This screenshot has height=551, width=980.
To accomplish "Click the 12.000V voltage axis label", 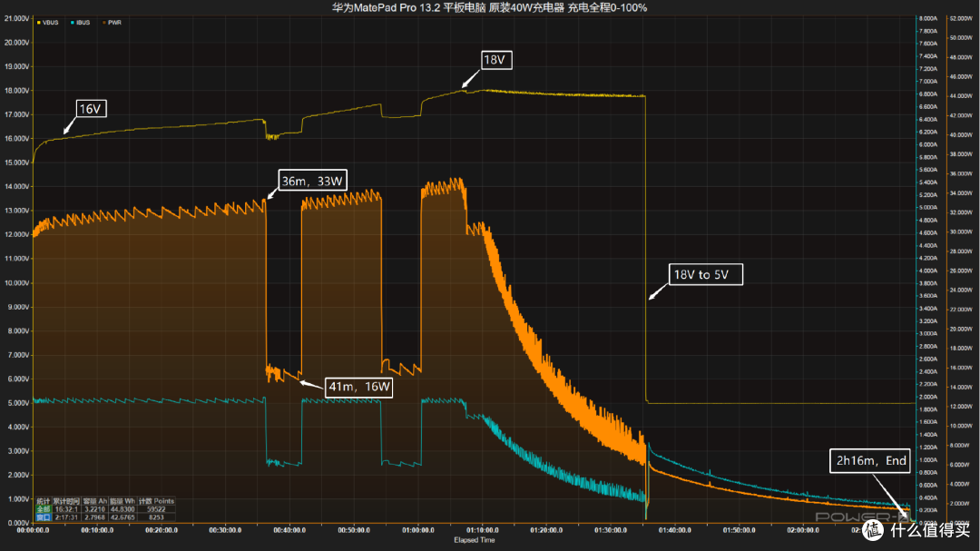I will tap(17, 234).
